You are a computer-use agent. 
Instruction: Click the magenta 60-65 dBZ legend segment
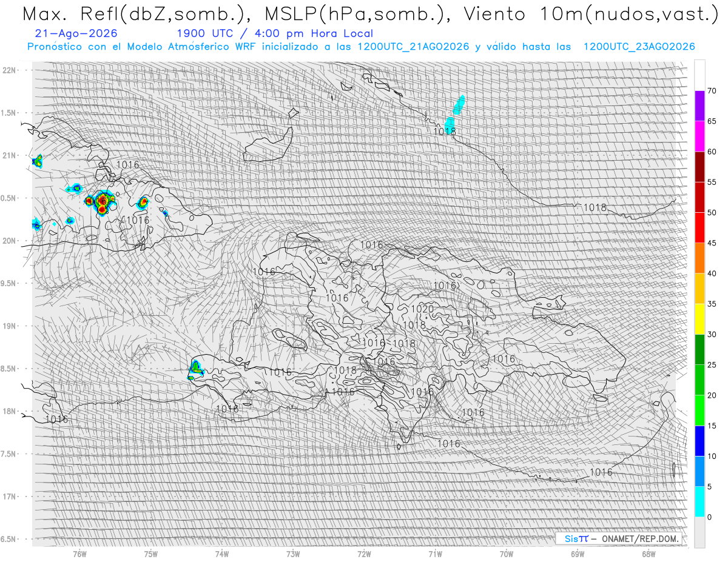699,136
